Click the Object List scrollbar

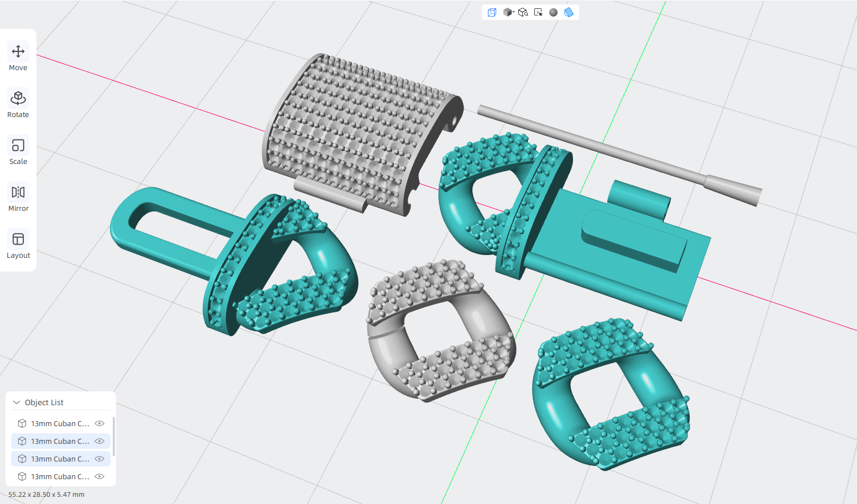114,436
